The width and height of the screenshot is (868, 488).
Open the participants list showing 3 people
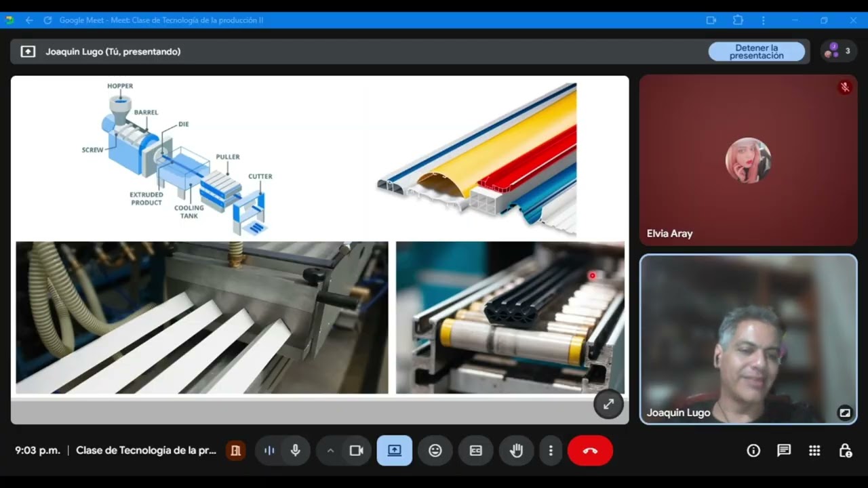[837, 52]
